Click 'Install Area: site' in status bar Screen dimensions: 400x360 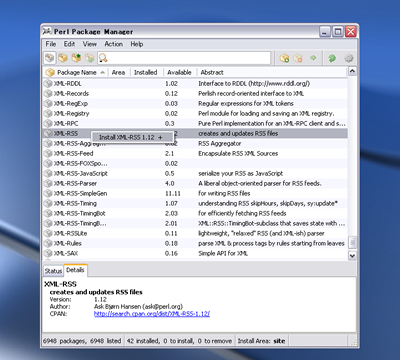[x=261, y=341]
